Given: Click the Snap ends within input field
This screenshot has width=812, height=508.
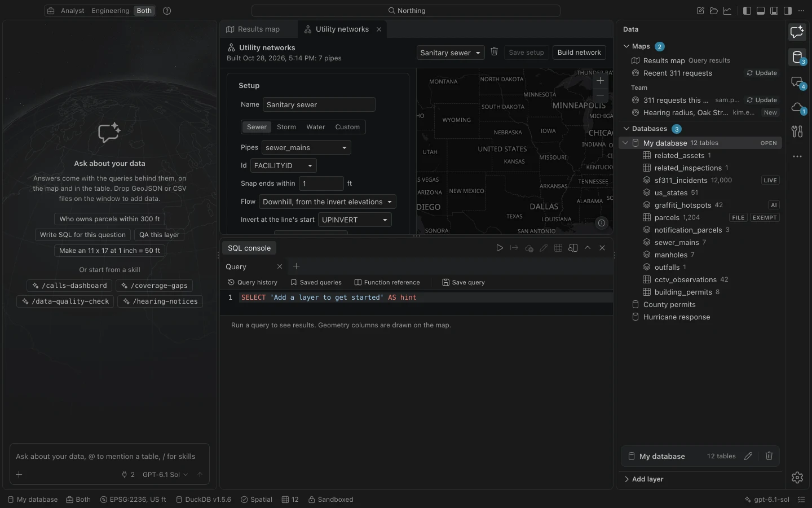Looking at the screenshot, I should coord(321,183).
